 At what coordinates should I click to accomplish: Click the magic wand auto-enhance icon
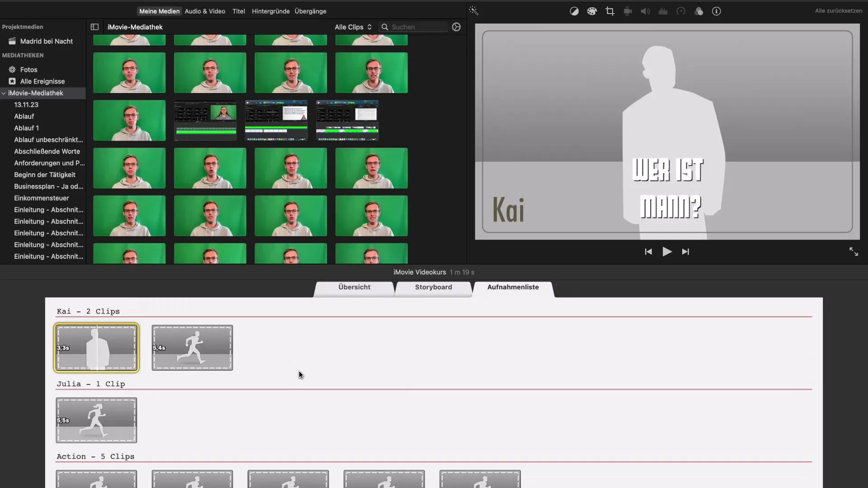473,10
